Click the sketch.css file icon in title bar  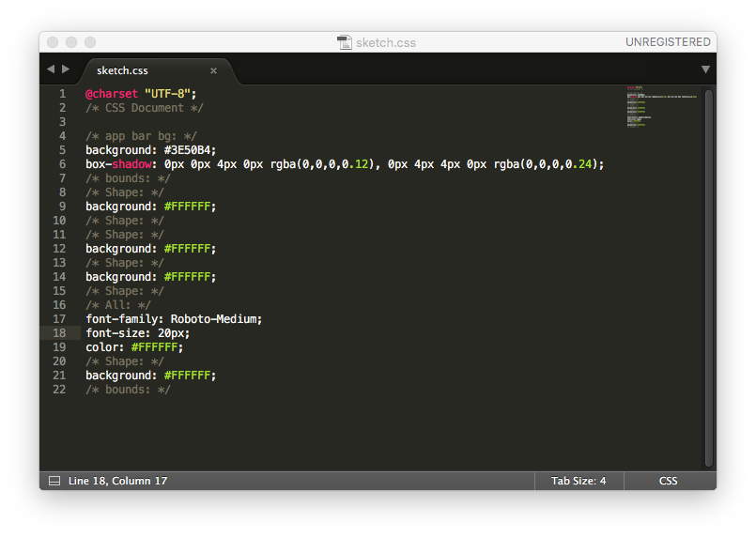pos(345,42)
